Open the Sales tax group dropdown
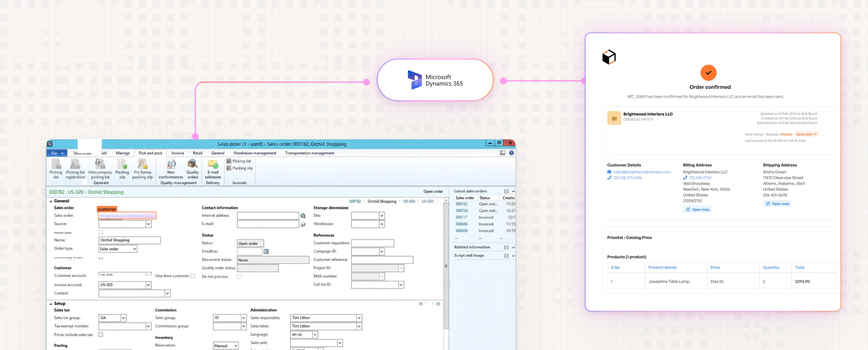This screenshot has width=868, height=350. point(123,318)
